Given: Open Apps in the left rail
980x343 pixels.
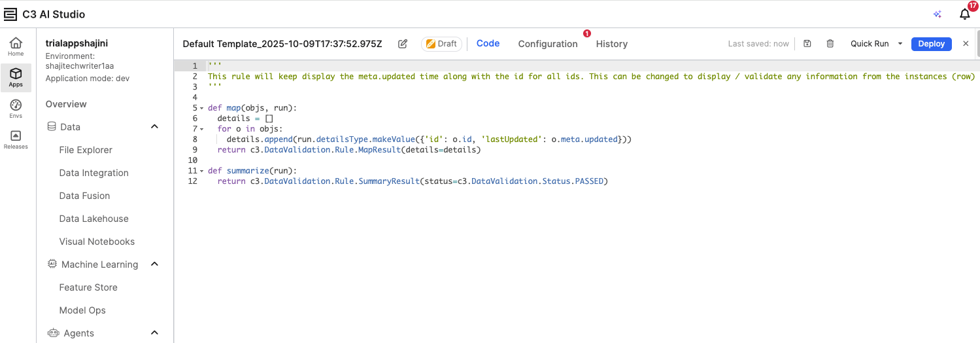Looking at the screenshot, I should click(16, 78).
